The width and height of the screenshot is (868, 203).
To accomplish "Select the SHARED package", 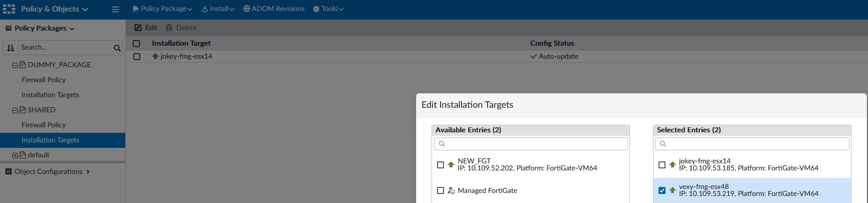I will [x=42, y=110].
